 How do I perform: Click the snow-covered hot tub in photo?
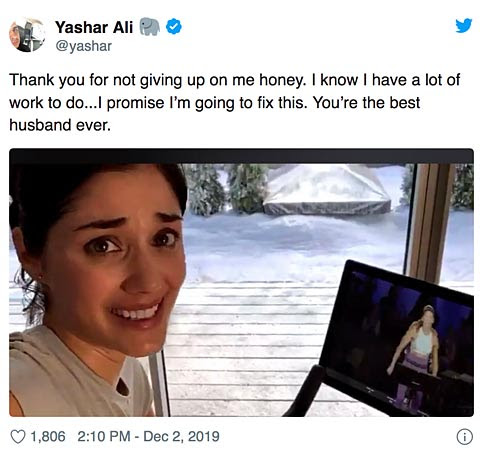pyautogui.click(x=327, y=190)
